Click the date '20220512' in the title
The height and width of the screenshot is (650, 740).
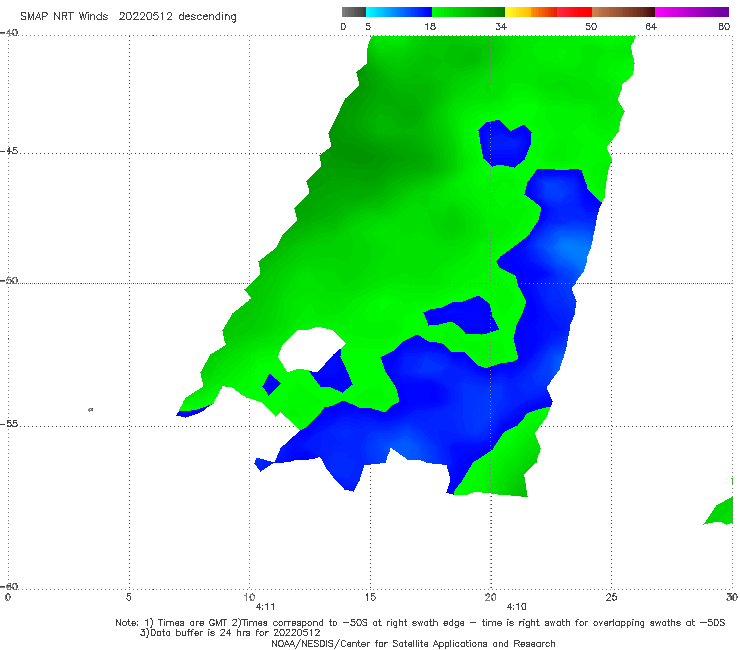click(145, 17)
